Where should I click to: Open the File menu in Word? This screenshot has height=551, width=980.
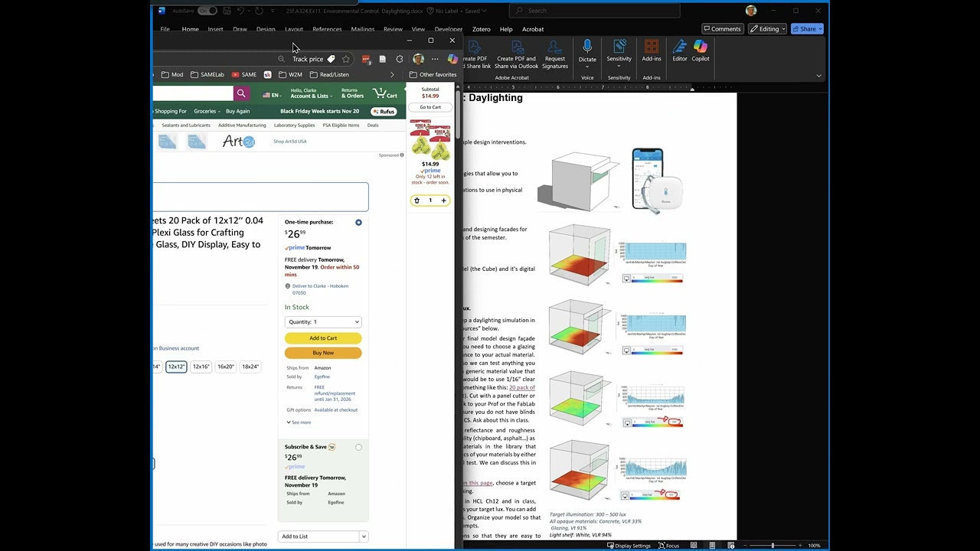[x=165, y=29]
